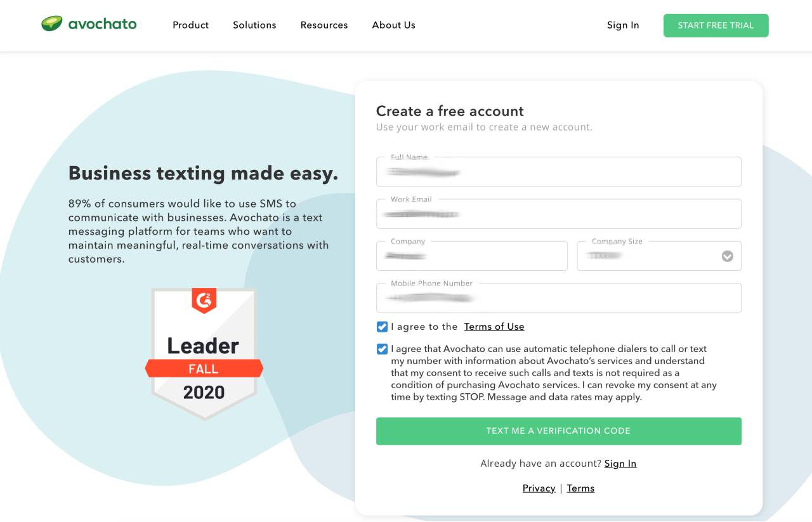Viewport: 812px width, 522px height.
Task: Open the Terms link next to Privacy
Action: coord(580,488)
